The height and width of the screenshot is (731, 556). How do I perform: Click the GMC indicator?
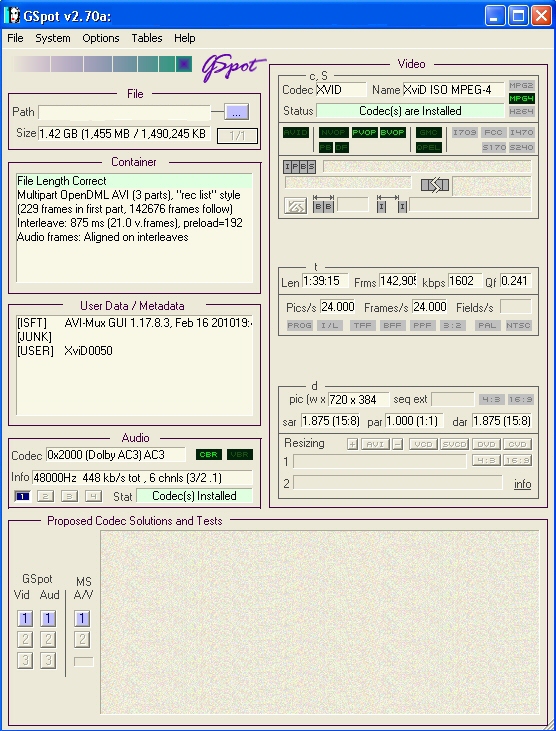(429, 133)
